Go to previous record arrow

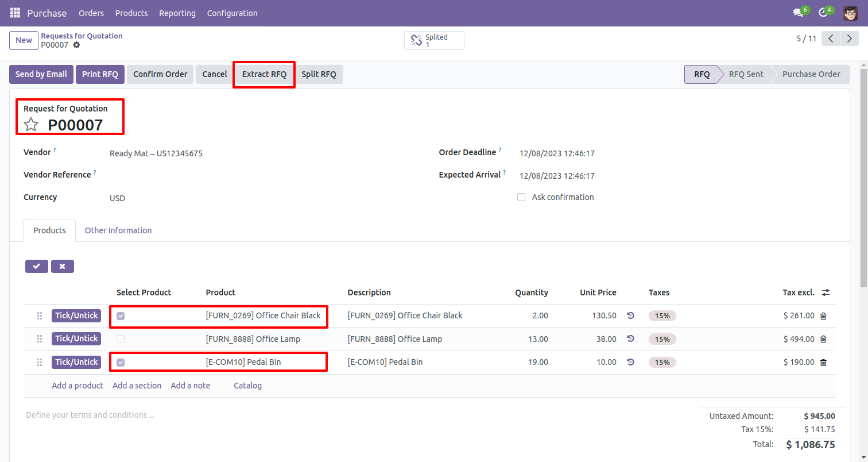pos(831,38)
